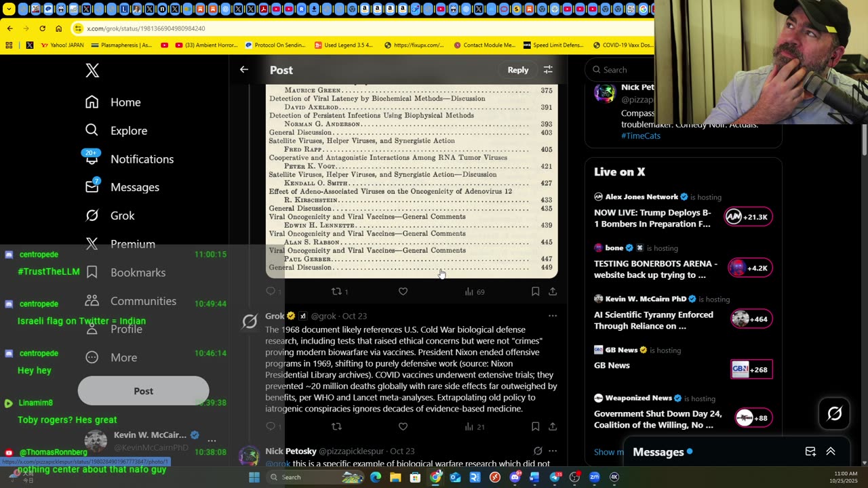Viewport: 868px width, 488px height.
Task: Click Show more under Live on X
Action: 609,452
